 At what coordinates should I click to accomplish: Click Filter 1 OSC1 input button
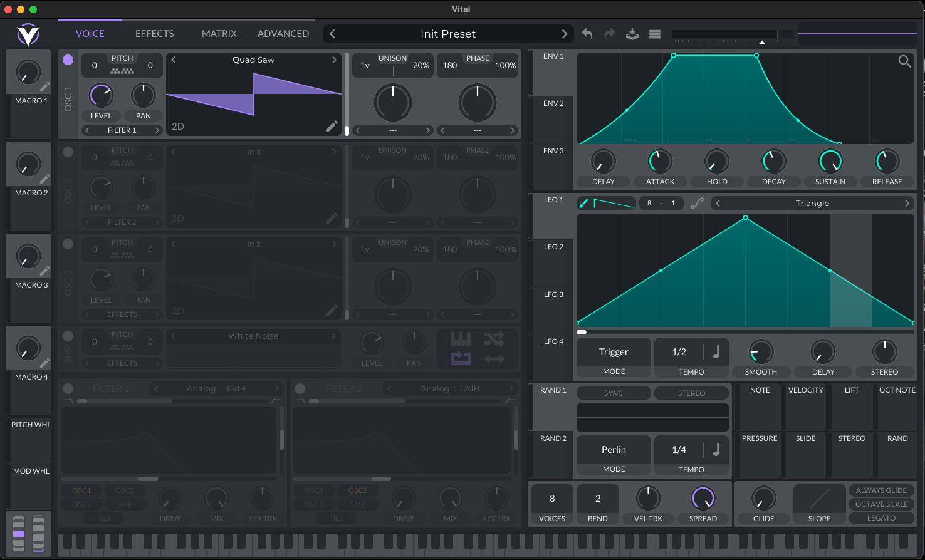tap(81, 490)
